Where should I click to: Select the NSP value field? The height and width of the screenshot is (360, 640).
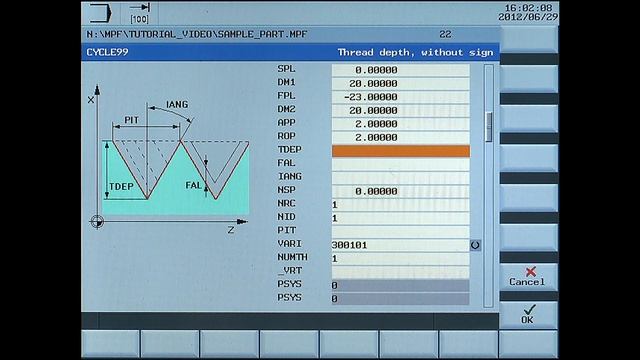click(400, 191)
